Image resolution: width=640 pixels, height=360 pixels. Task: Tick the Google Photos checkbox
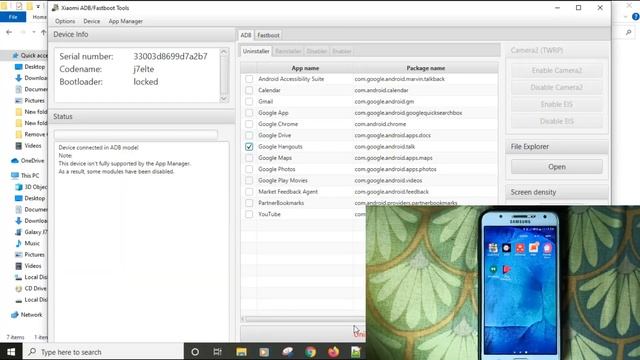tap(249, 169)
